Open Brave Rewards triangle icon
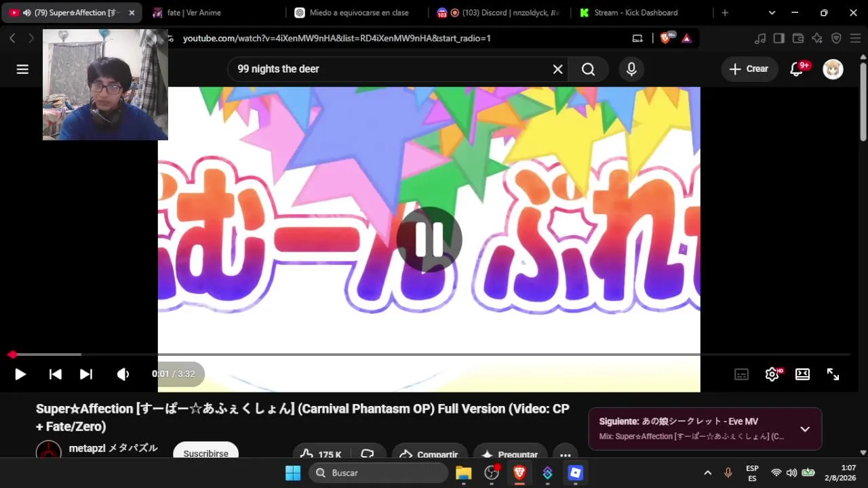868x488 pixels. point(686,39)
